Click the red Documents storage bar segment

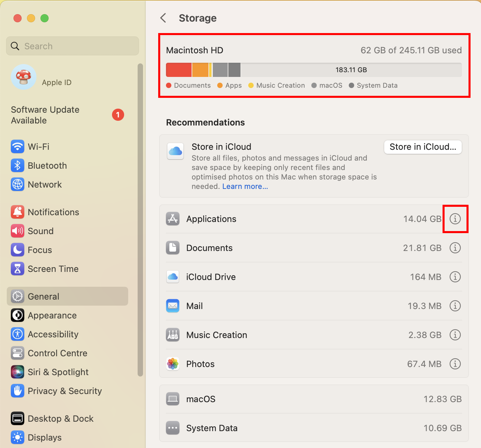tap(179, 70)
